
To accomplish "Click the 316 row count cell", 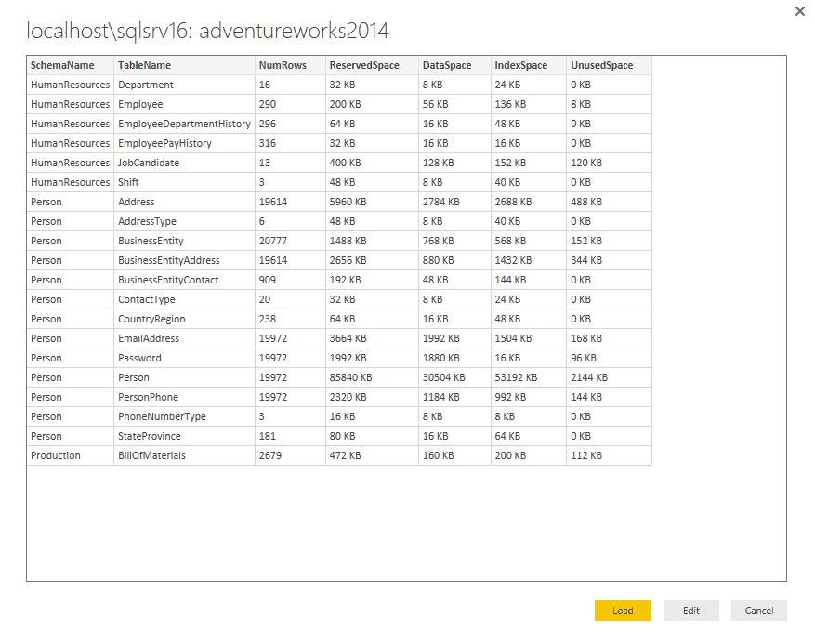I will tap(291, 143).
